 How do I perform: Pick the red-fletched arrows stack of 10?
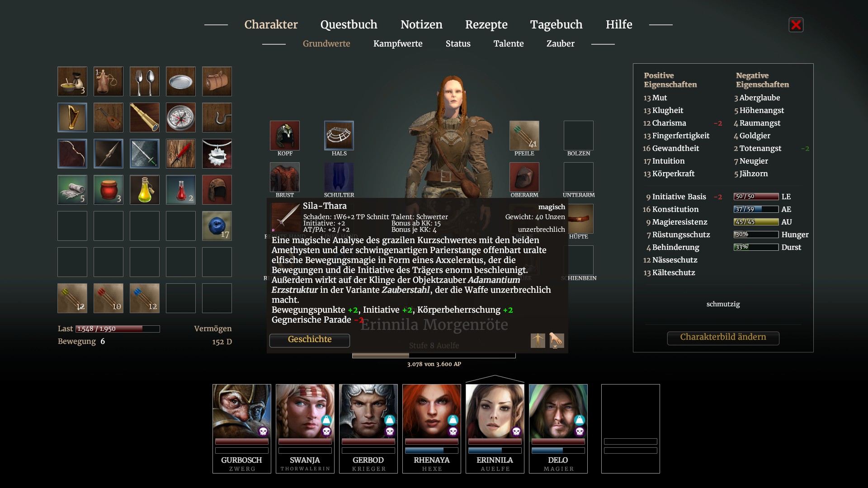point(108,298)
